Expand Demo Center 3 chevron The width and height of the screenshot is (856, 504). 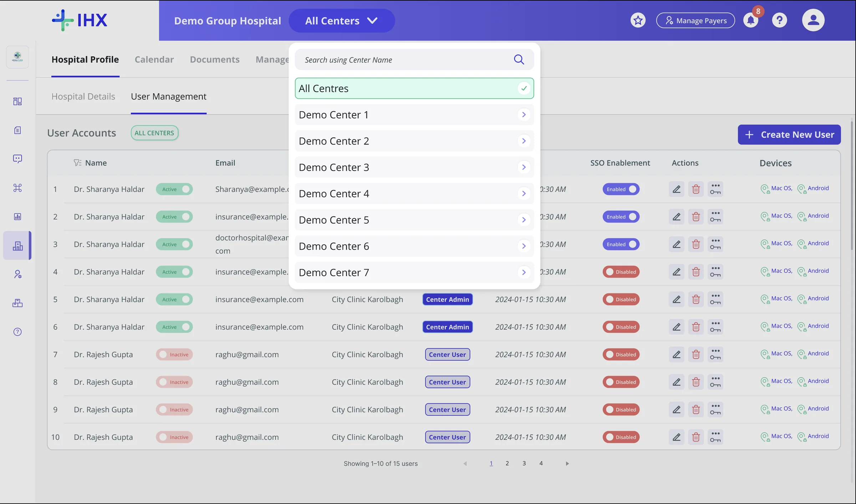pyautogui.click(x=524, y=167)
